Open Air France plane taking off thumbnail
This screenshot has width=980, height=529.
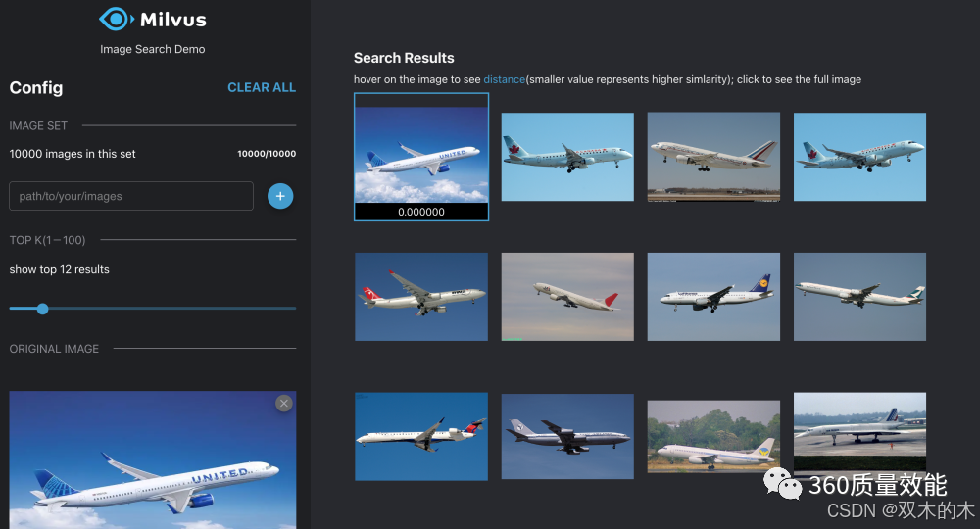point(713,157)
